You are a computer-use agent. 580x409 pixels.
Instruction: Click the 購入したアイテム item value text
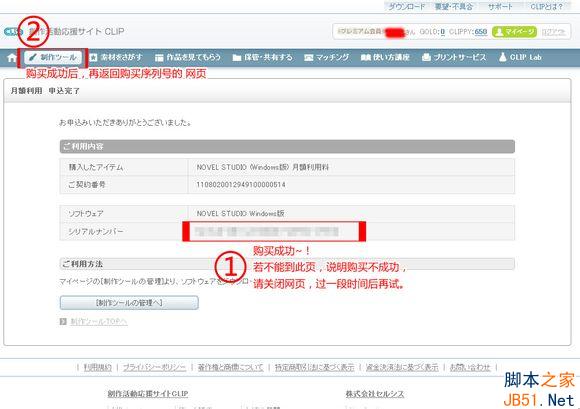(x=263, y=167)
